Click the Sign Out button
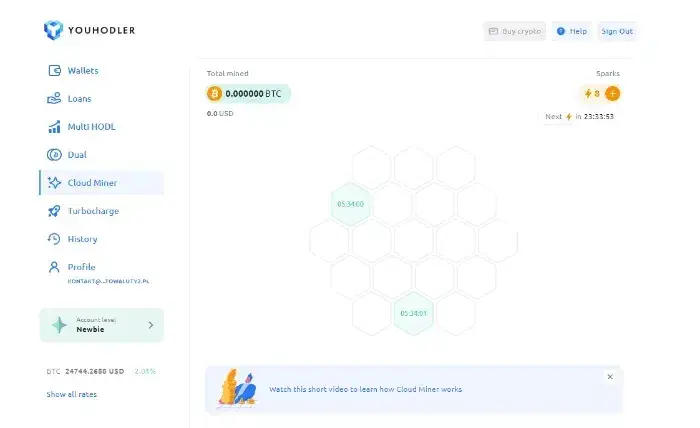Viewport: 700px width, 428px height. (617, 31)
